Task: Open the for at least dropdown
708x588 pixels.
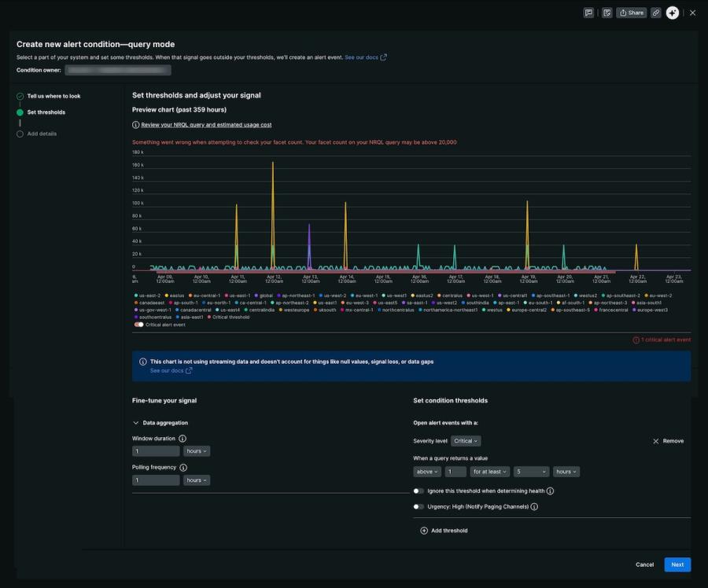Action: pos(489,472)
